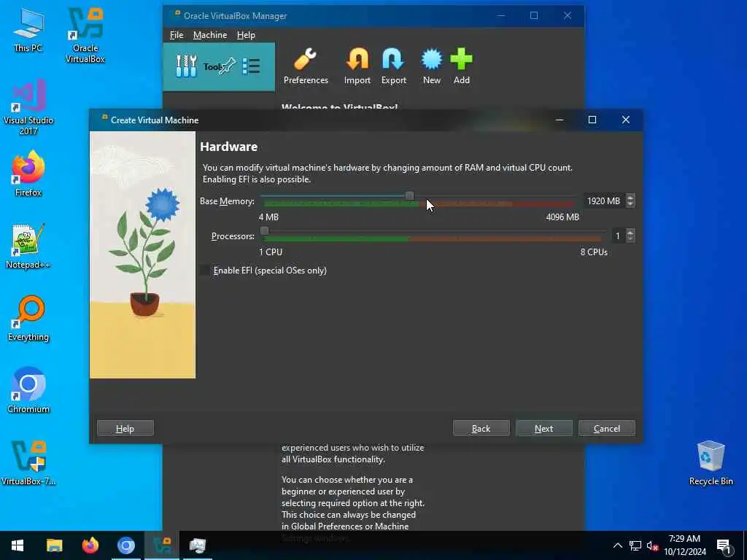Open File Explorer from taskbar

(54, 545)
